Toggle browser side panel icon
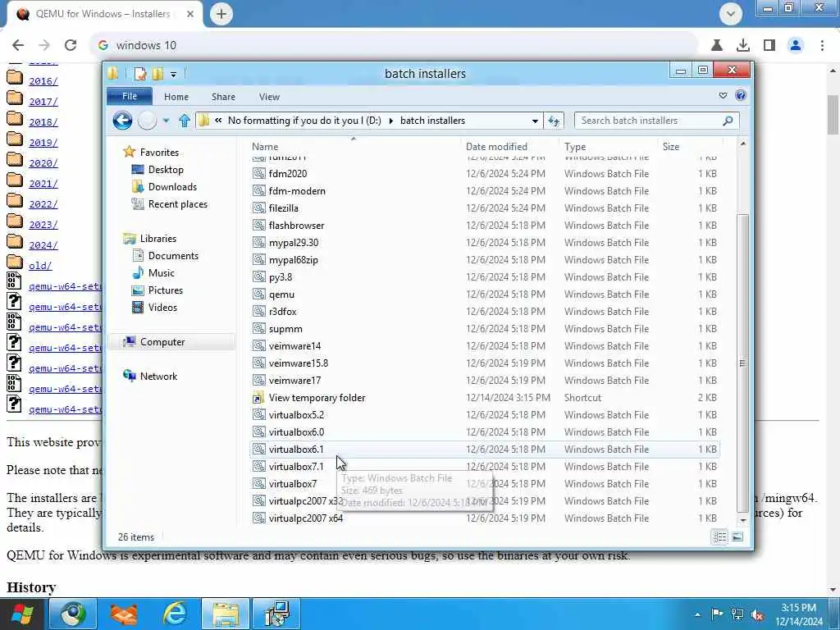 [x=769, y=46]
